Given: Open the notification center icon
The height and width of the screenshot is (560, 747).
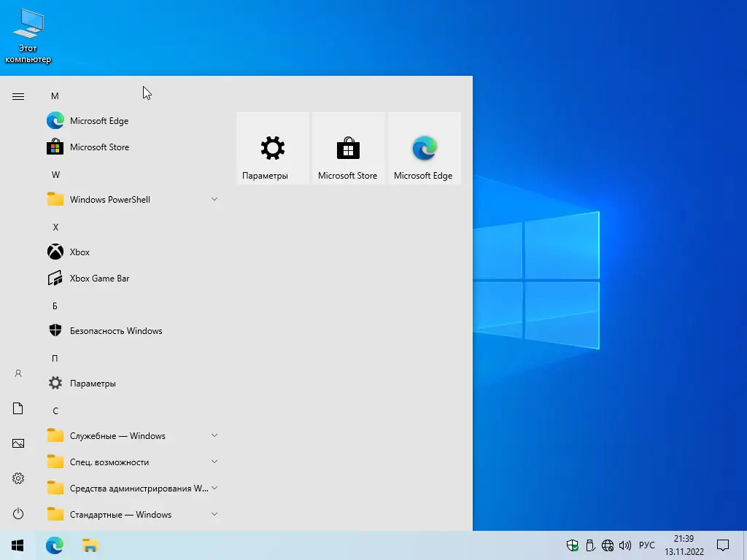Looking at the screenshot, I should (x=723, y=545).
